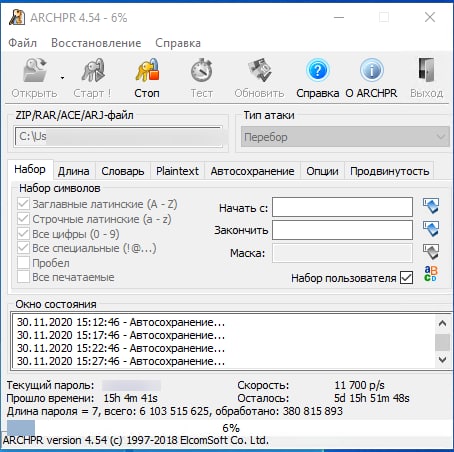Open the Справка menu in menu bar
Viewport: 454px width, 452px height.
pyautogui.click(x=178, y=43)
